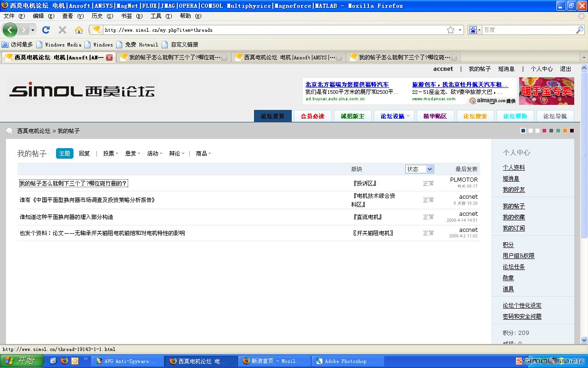Switch to the second tab 我的帖子怎么就剩下三个了
This screenshot has height=368, width=588.
pyautogui.click(x=174, y=57)
